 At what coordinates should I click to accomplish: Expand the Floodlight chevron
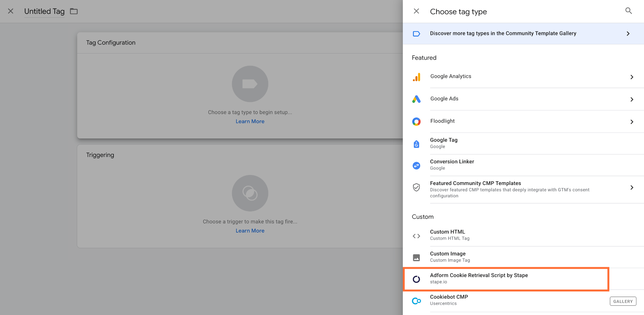pyautogui.click(x=632, y=122)
